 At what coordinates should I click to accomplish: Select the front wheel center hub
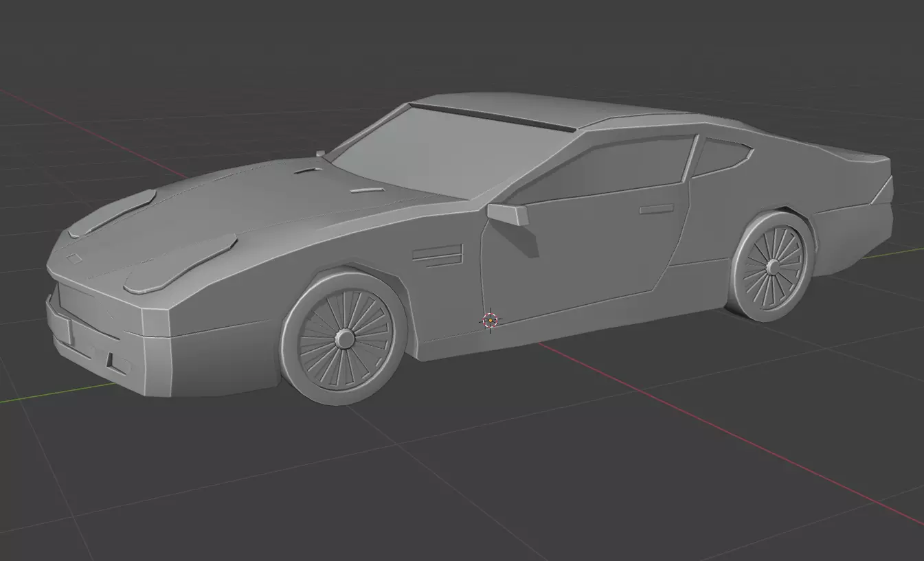343,338
